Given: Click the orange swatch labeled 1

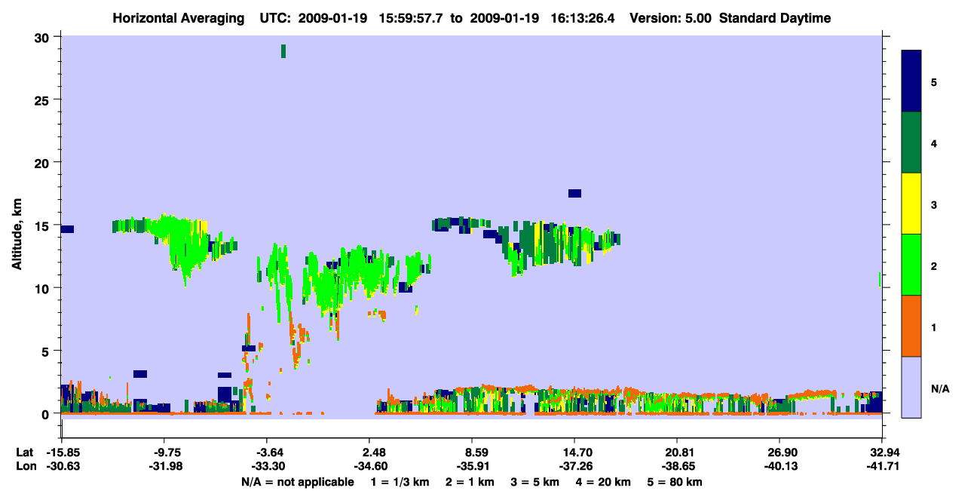Looking at the screenshot, I should 911,326.
